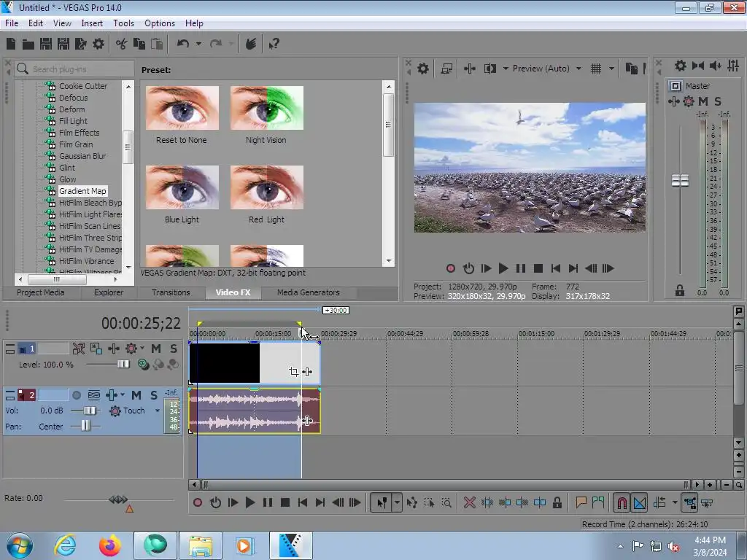This screenshot has width=747, height=560.
Task: Open the File menu
Action: pyautogui.click(x=12, y=23)
